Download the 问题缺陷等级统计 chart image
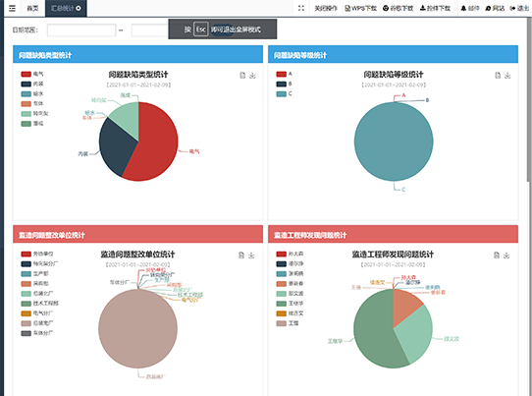Image resolution: width=532 pixels, height=396 pixels. click(x=507, y=76)
